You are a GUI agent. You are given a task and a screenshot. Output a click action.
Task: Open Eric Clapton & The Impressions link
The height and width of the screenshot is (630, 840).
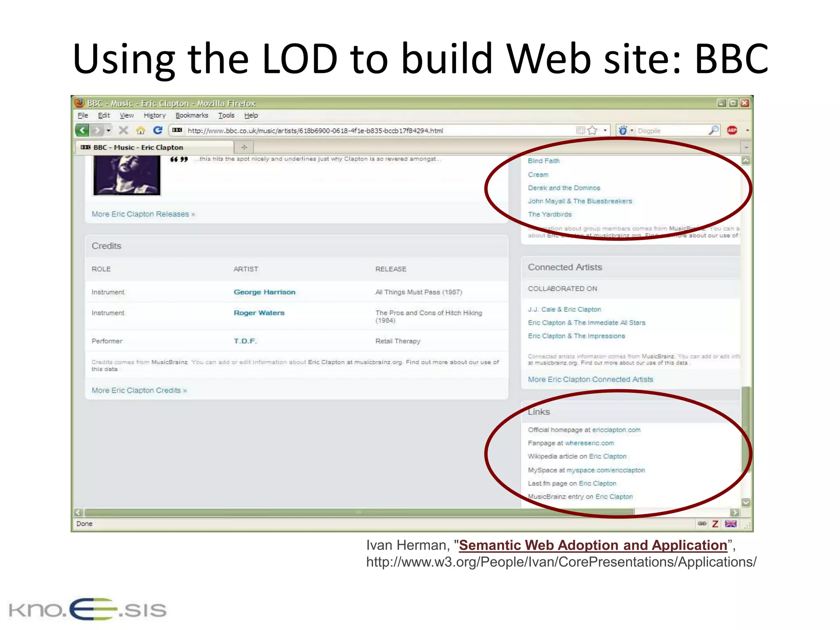tap(576, 336)
